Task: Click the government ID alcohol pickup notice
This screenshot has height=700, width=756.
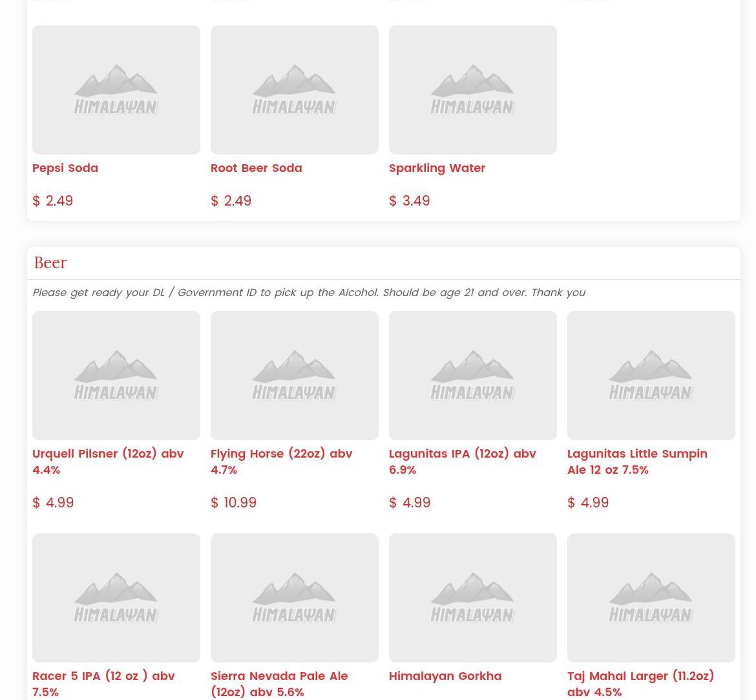Action: tap(309, 293)
